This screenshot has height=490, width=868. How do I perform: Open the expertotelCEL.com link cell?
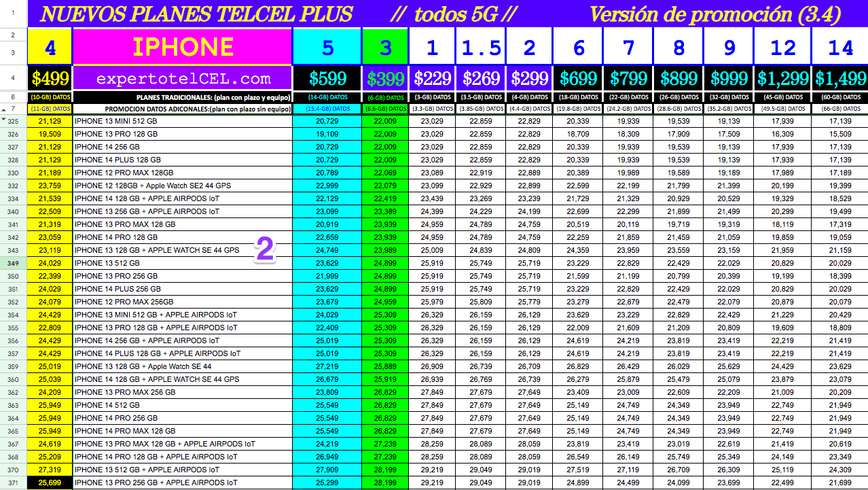tap(183, 79)
